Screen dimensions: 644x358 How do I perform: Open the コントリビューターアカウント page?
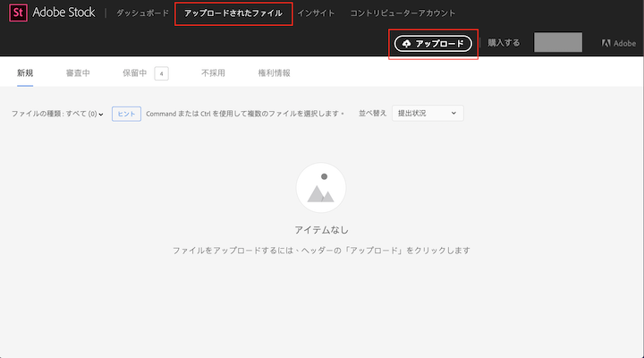(x=402, y=13)
